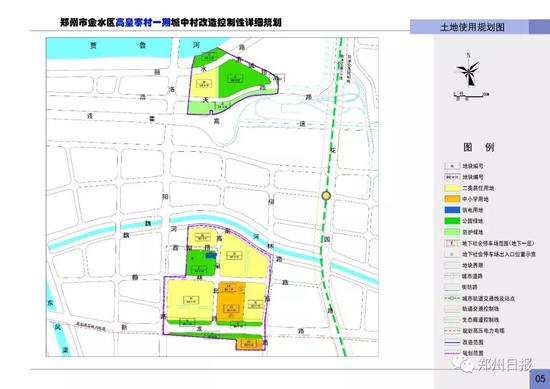Click the 改造范围 legend label
Screen dimensions: 550x389
(472, 342)
